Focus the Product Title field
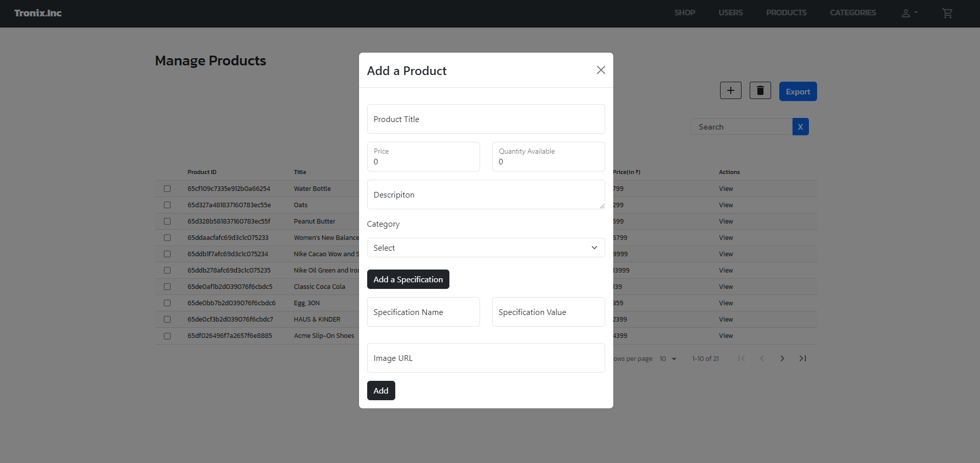This screenshot has height=463, width=980. (486, 119)
